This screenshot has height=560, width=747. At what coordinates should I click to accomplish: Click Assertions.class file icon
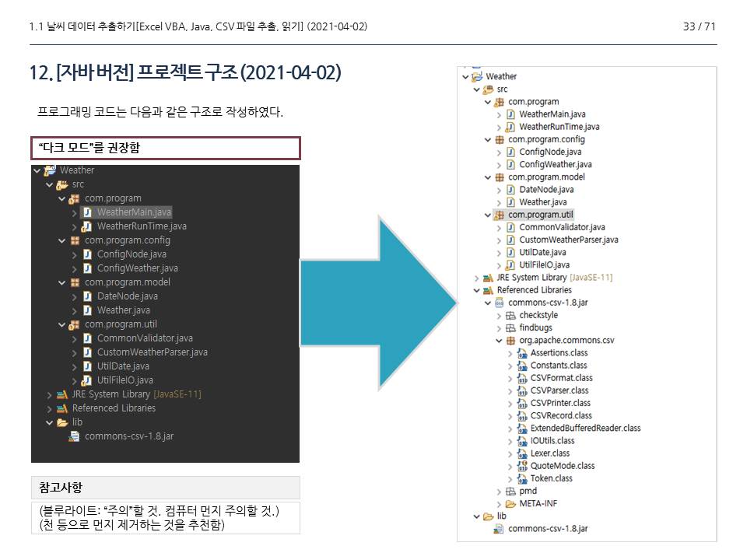tap(522, 353)
